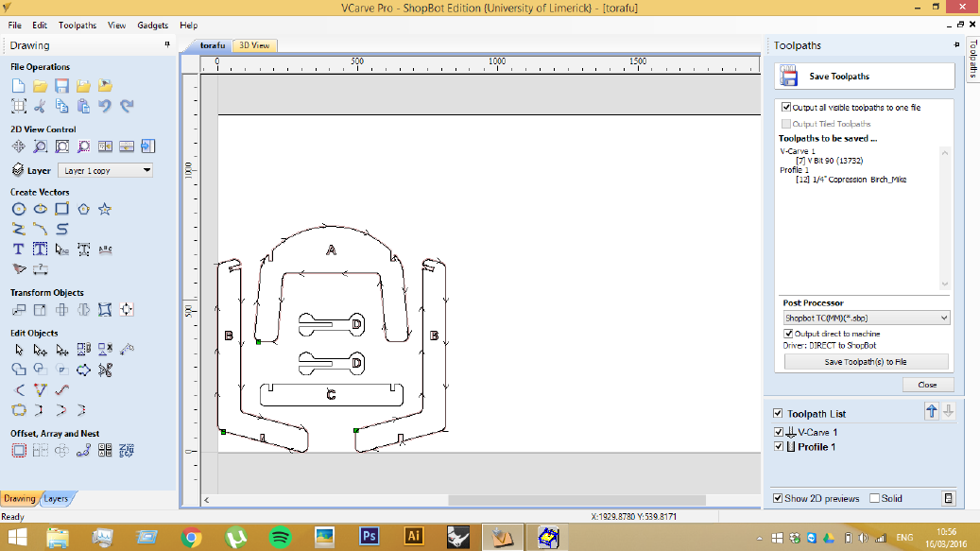Image resolution: width=980 pixels, height=551 pixels.
Task: Click the Undo arrow icon
Action: point(105,106)
